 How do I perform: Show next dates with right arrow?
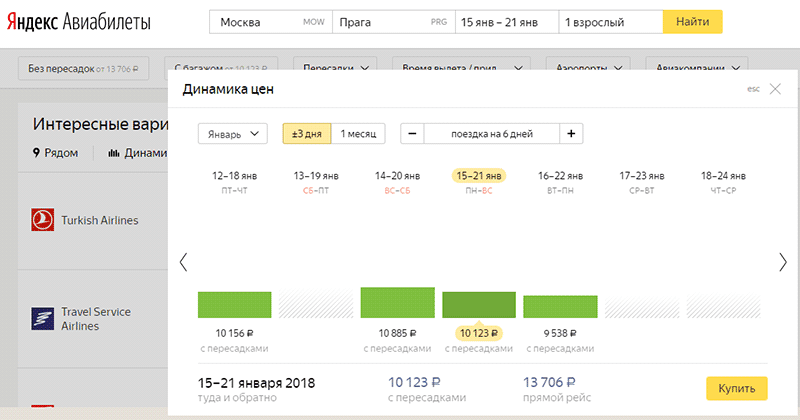coord(783,262)
